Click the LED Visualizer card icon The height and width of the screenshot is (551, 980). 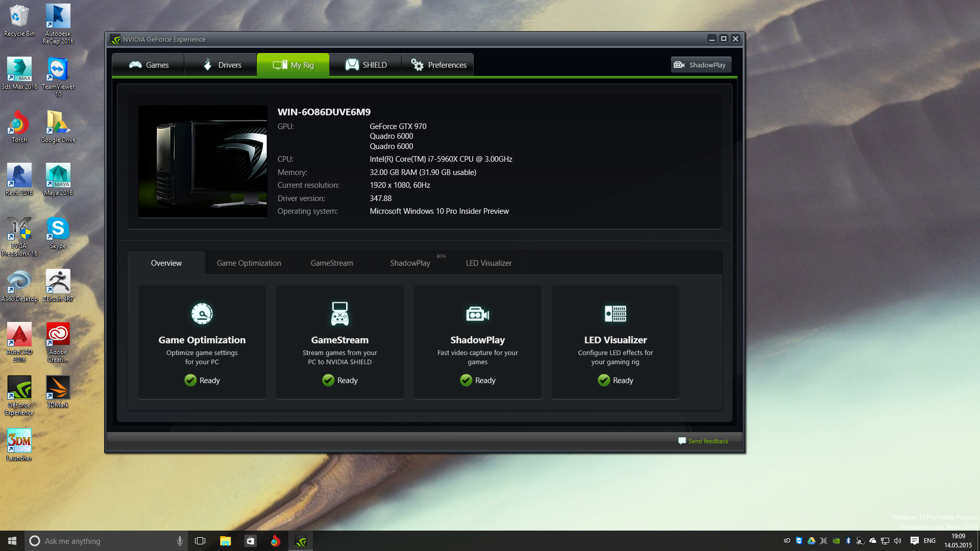615,314
